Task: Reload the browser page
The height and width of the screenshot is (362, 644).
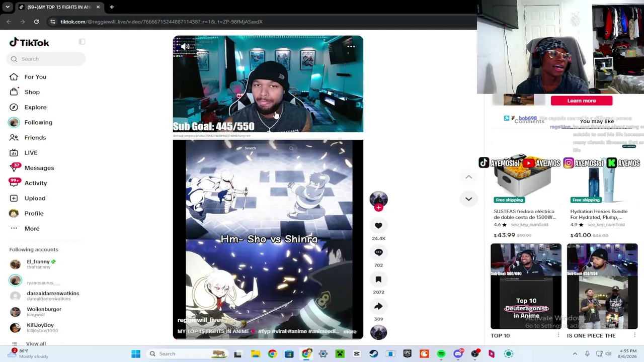Action: [x=36, y=22]
